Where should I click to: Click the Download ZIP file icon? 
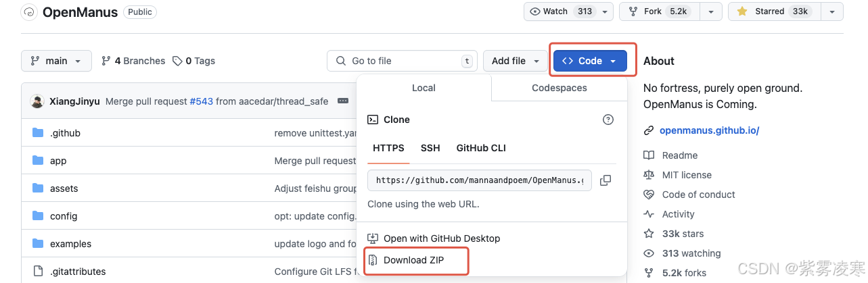point(373,260)
